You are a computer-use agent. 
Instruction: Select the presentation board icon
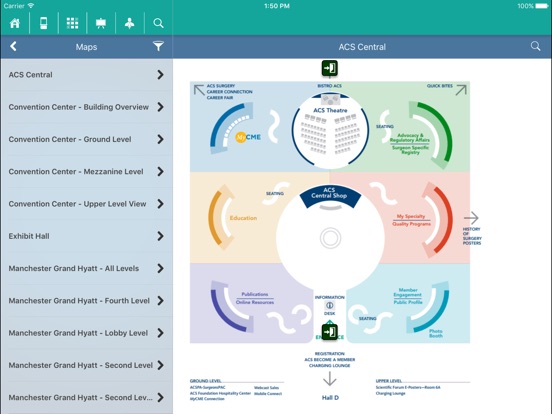(101, 23)
